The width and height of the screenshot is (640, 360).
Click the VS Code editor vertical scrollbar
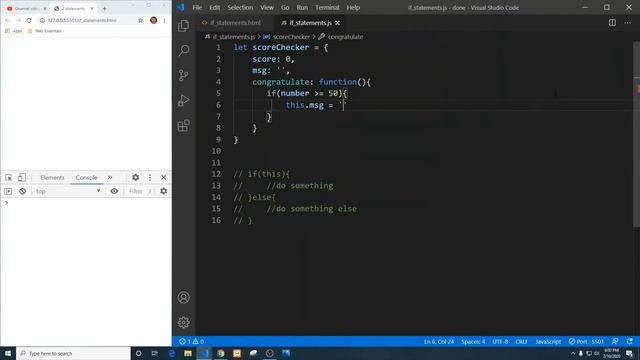point(637,135)
